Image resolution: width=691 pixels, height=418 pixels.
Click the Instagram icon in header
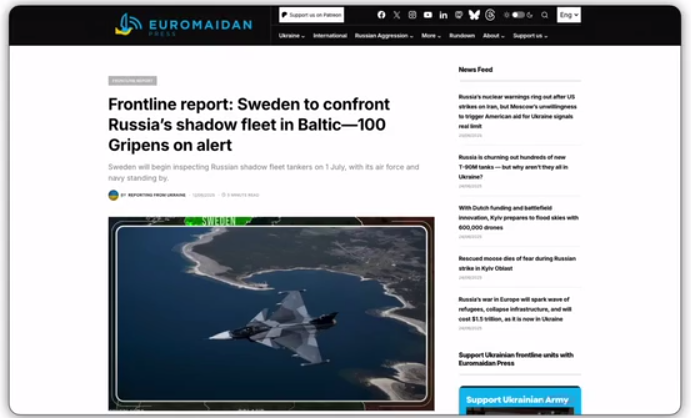412,15
